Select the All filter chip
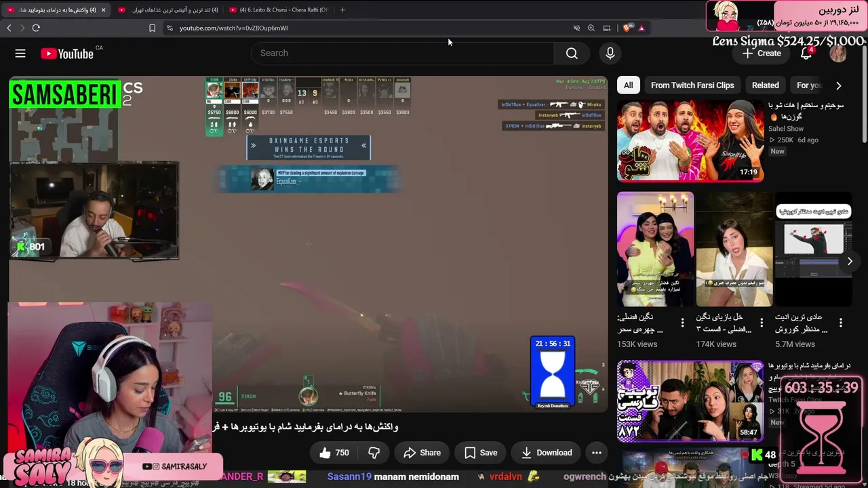 click(x=629, y=85)
